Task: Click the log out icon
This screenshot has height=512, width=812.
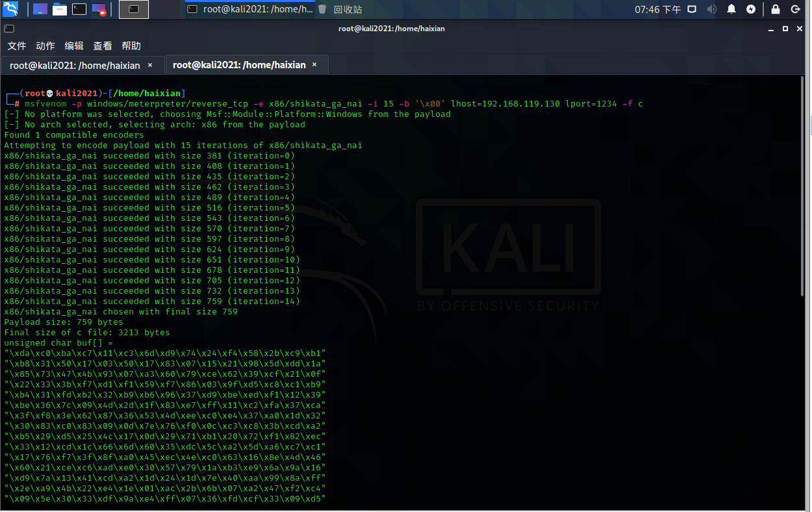Action: pos(796,9)
